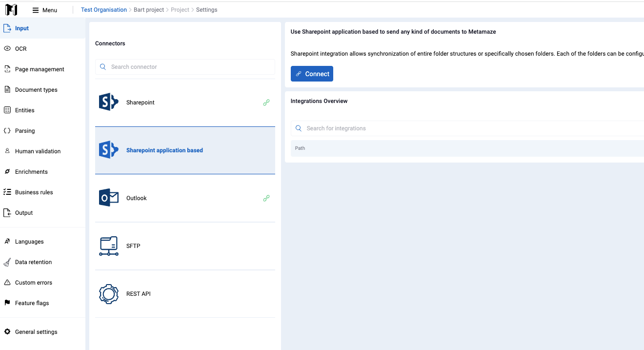
Task: Click the Project breadcrumb
Action: point(180,10)
